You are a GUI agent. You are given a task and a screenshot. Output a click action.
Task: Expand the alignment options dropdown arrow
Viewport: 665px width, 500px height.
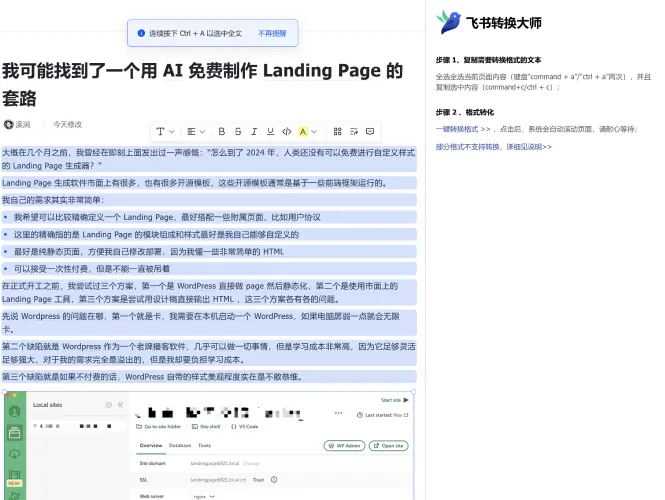(202, 132)
